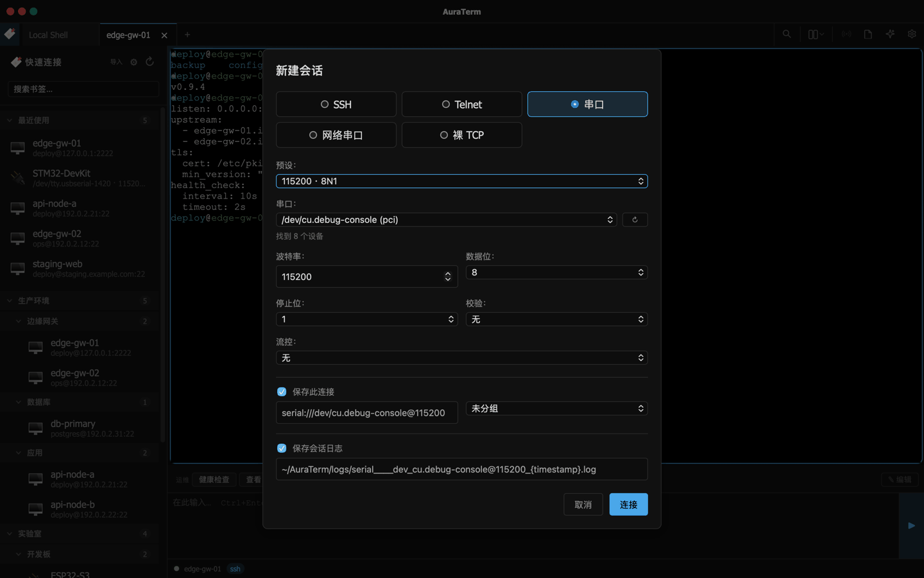Click 导入 import in sidebar header
The image size is (924, 578).
tap(116, 62)
